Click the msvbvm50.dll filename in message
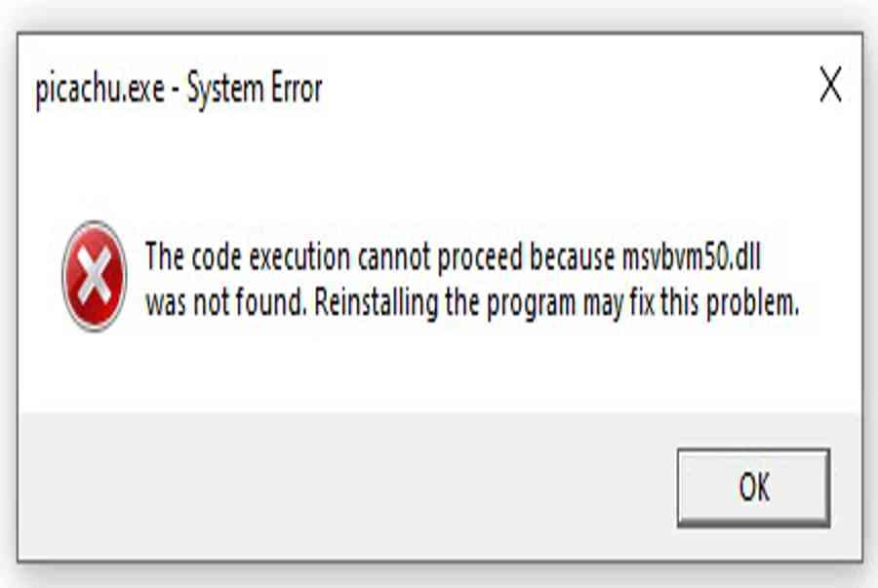 coord(692,257)
